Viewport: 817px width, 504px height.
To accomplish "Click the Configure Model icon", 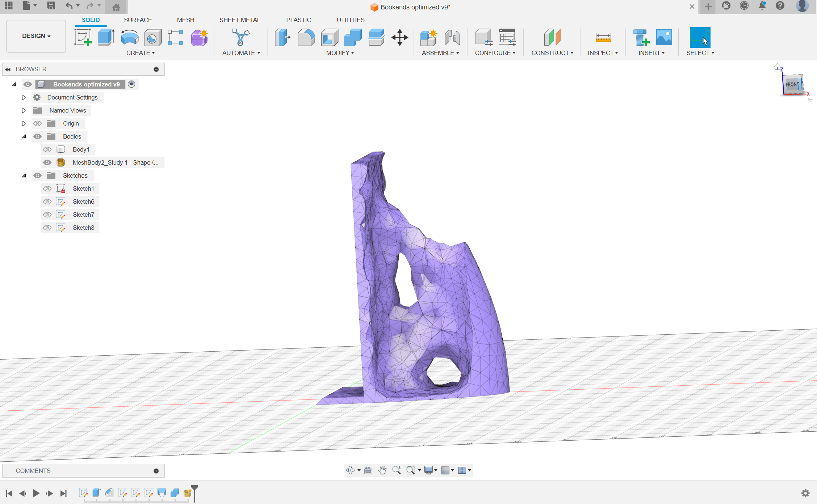I will tap(483, 37).
